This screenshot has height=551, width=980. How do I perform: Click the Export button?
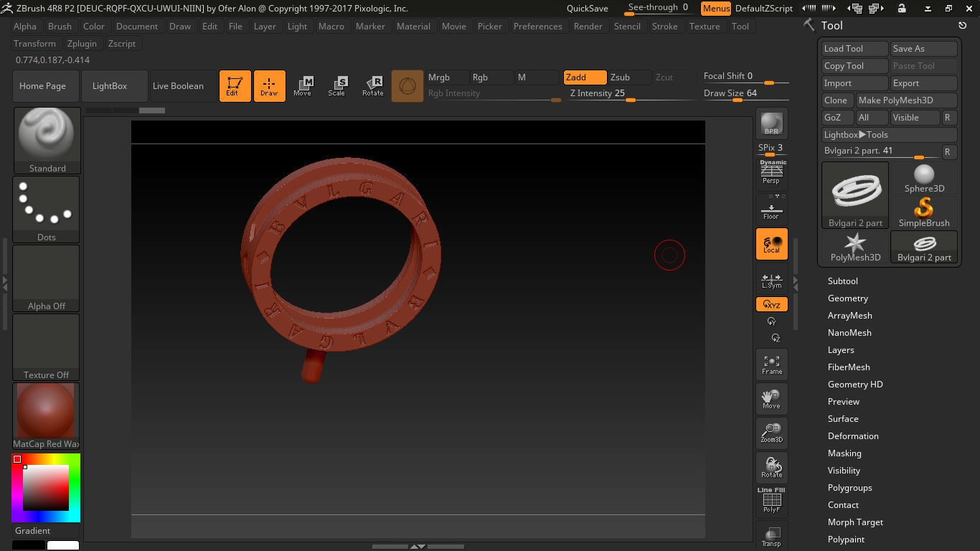click(924, 83)
